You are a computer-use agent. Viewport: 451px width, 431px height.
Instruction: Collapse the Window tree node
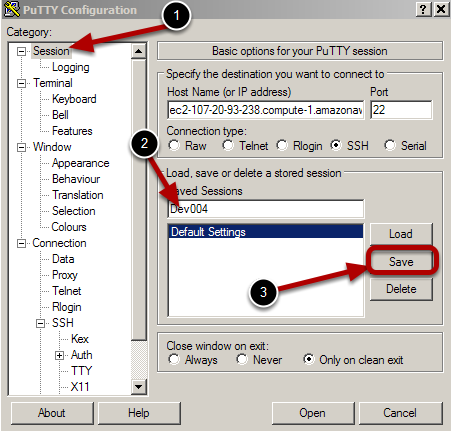pos(22,147)
